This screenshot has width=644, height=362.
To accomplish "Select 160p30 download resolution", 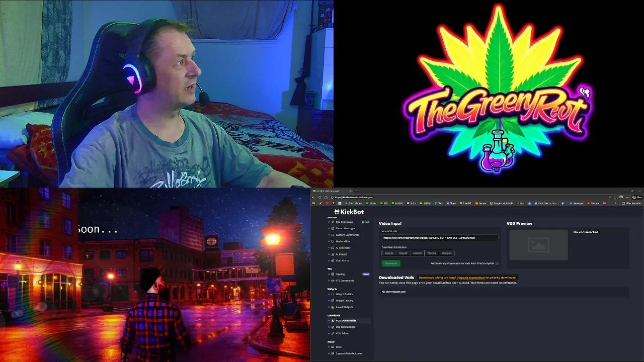I will pos(389,253).
